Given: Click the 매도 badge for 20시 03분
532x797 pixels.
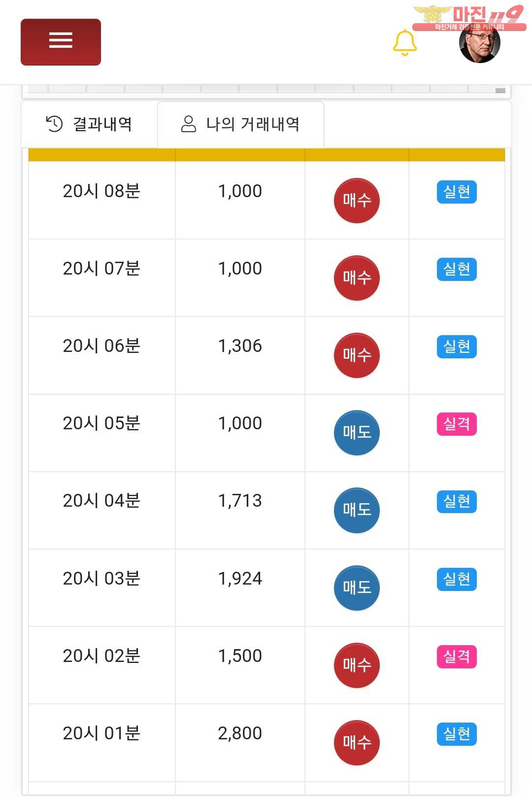Looking at the screenshot, I should pos(357,588).
